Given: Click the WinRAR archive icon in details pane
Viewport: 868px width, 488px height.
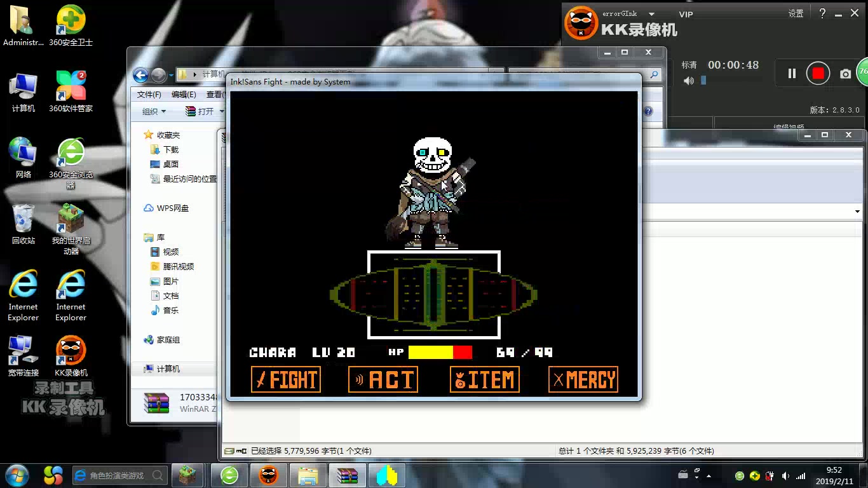Looking at the screenshot, I should tap(157, 403).
